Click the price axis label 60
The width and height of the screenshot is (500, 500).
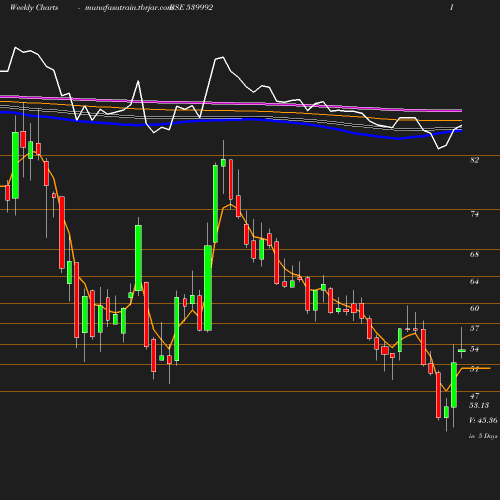coord(474,308)
